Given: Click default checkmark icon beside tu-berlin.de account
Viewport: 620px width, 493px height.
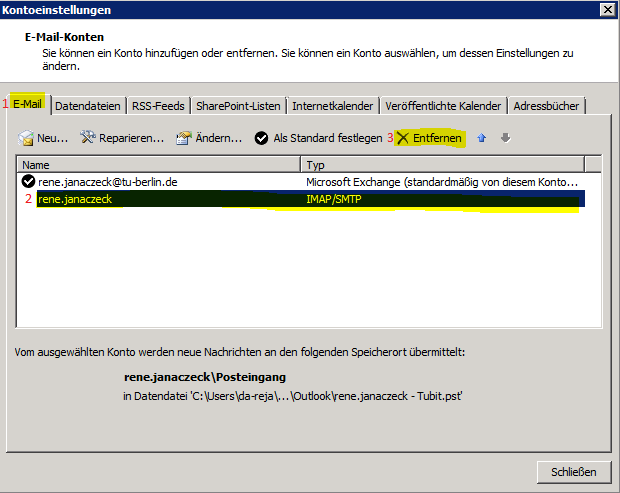Looking at the screenshot, I should pos(28,182).
